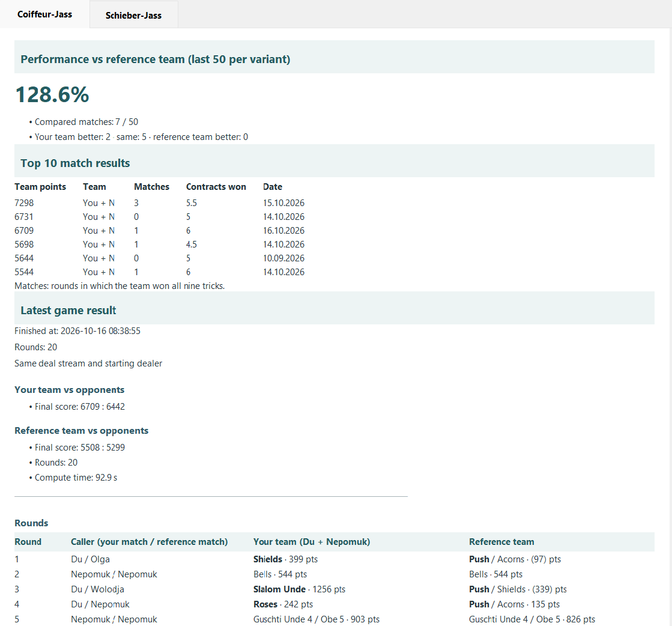Select the 7298 team points cell

[24, 203]
